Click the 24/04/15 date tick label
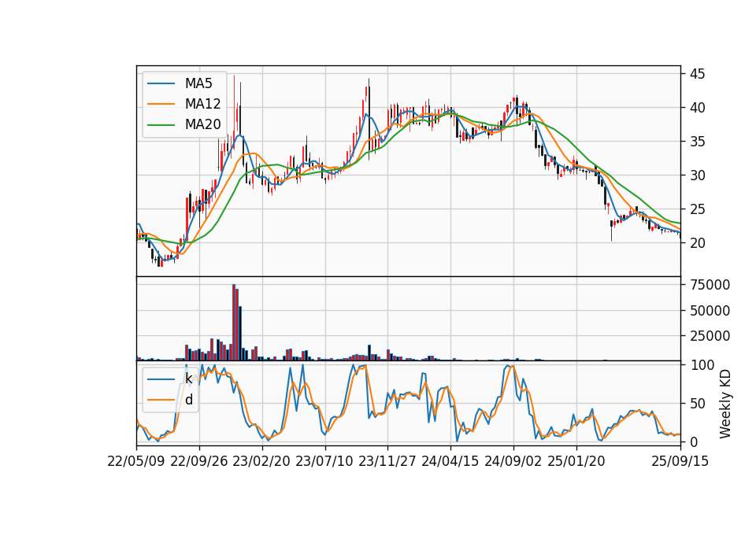Screen dimensions: 756x543 [450, 461]
